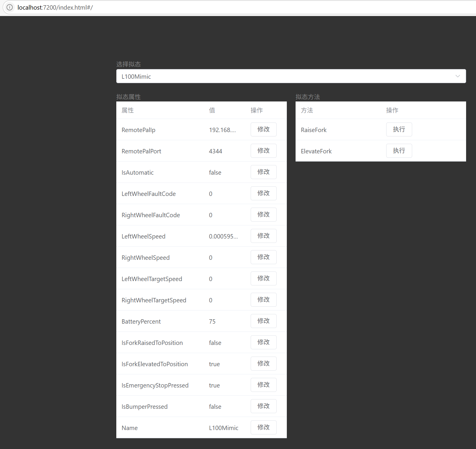Click the browser address bar URL
This screenshot has width=476, height=449.
tap(55, 8)
